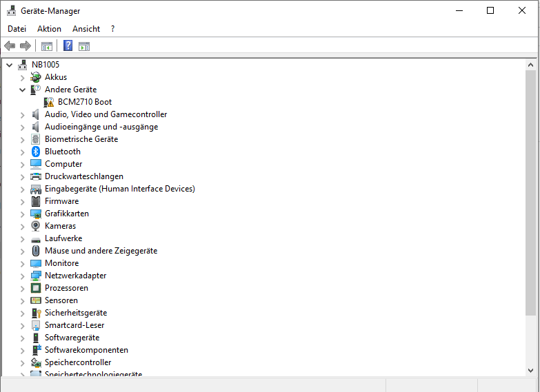Select the Speichercontroller label
Image resolution: width=540 pixels, height=392 pixels.
pyautogui.click(x=78, y=362)
